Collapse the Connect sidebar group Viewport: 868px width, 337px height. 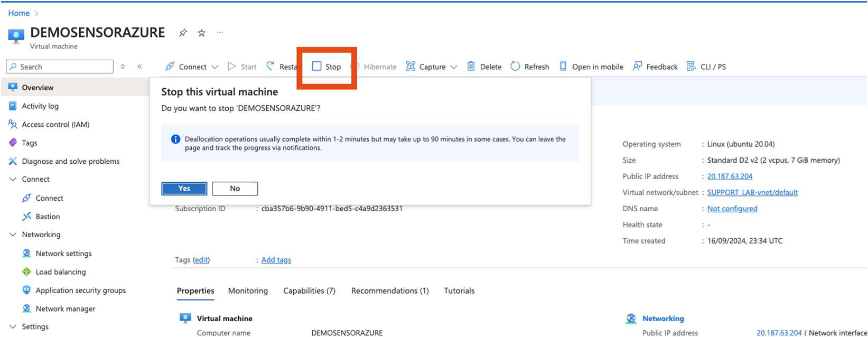(x=13, y=180)
